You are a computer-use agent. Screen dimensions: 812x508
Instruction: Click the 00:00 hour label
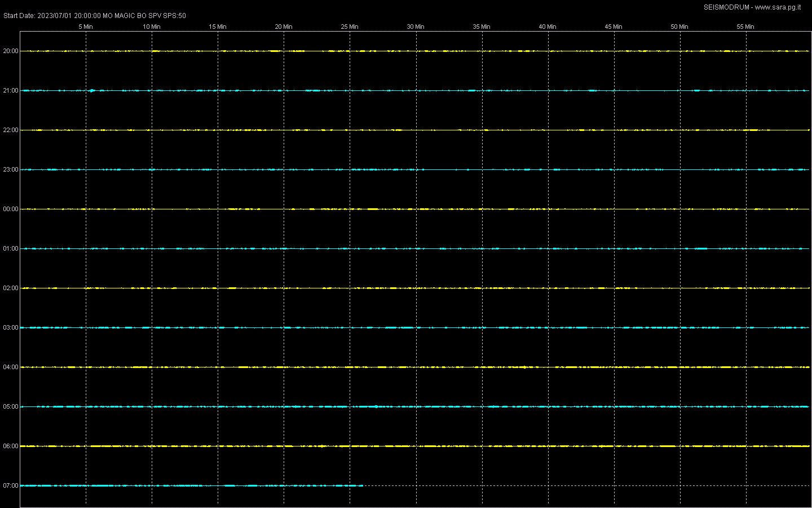pyautogui.click(x=11, y=209)
